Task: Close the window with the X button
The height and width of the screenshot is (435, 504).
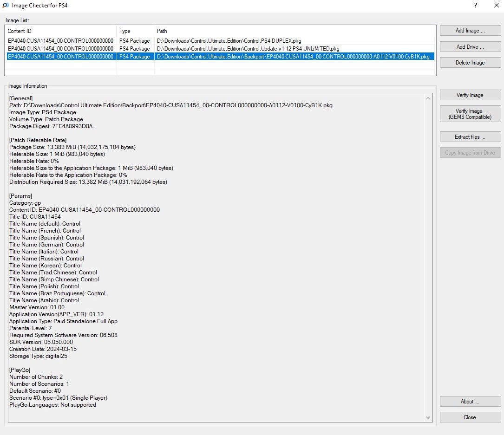Action: (x=496, y=5)
